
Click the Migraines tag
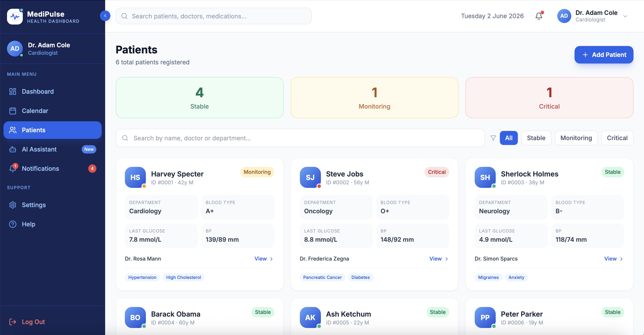click(x=488, y=277)
